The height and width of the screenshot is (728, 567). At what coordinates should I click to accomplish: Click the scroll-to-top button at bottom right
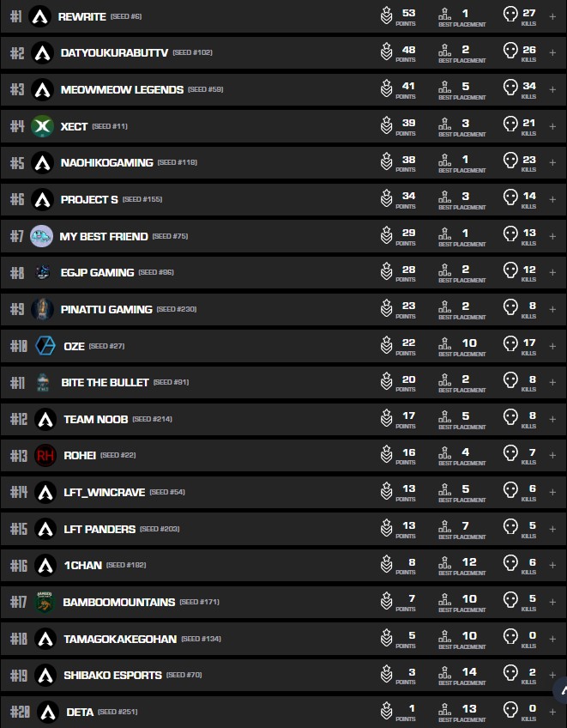pos(561,689)
